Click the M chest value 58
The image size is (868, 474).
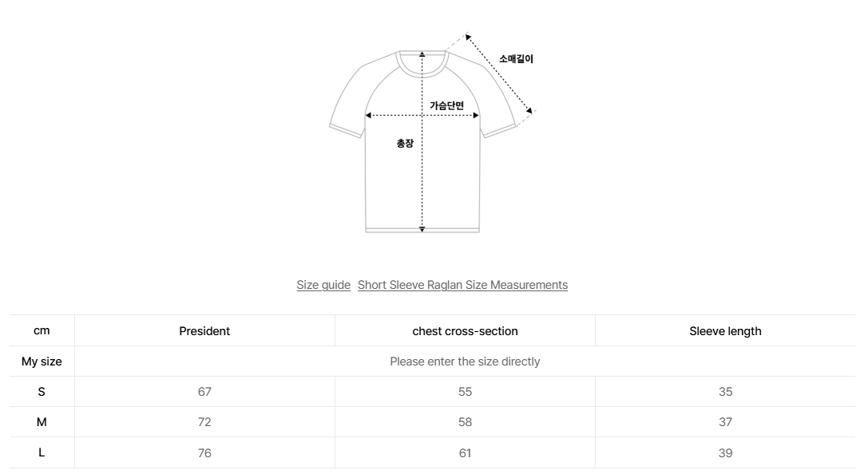(x=465, y=422)
